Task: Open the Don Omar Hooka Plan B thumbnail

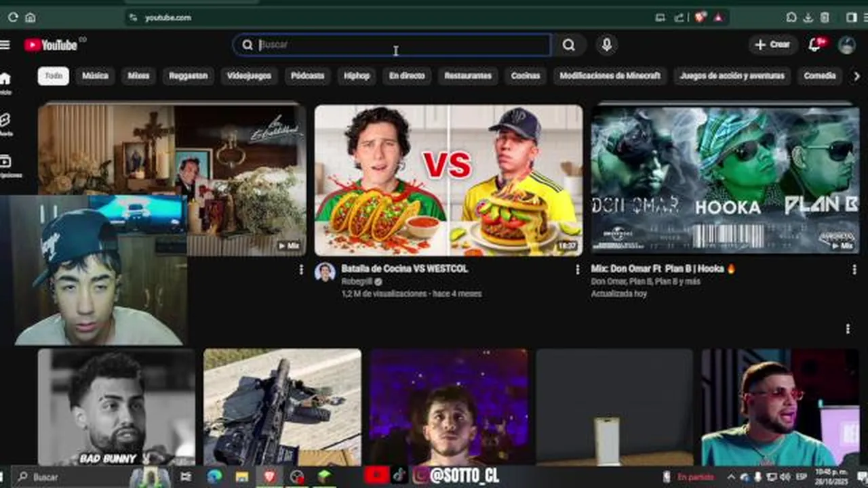Action: (x=725, y=180)
